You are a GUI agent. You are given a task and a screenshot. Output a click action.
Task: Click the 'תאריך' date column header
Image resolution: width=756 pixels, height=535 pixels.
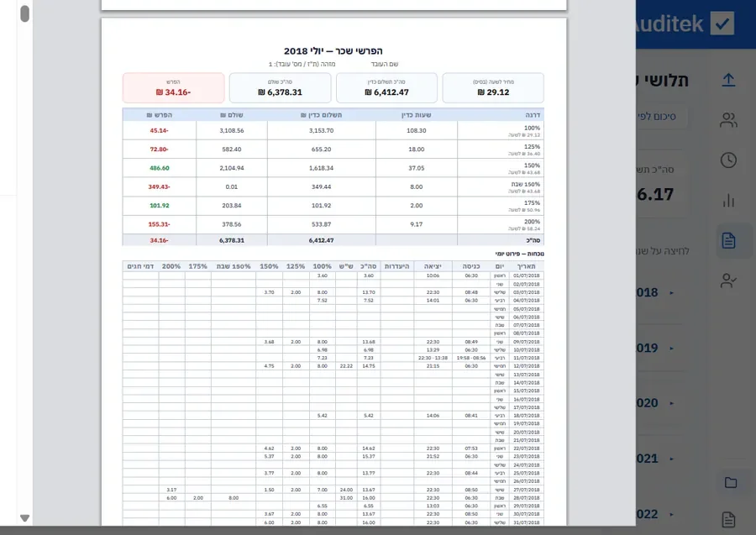526,266
